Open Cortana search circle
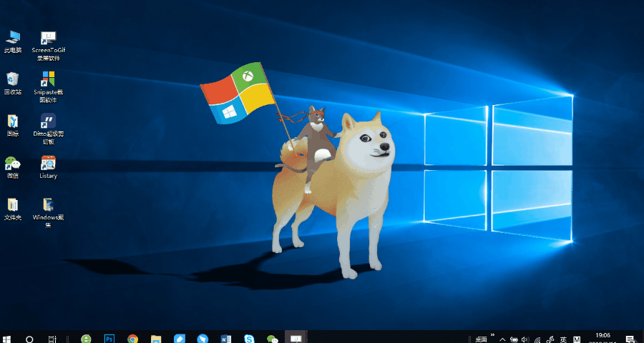The width and height of the screenshot is (644, 343). coord(29,339)
